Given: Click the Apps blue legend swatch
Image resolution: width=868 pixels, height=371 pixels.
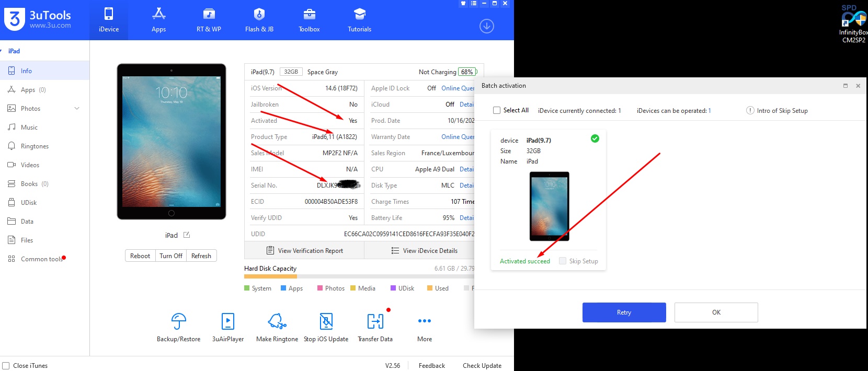Looking at the screenshot, I should click(x=283, y=288).
